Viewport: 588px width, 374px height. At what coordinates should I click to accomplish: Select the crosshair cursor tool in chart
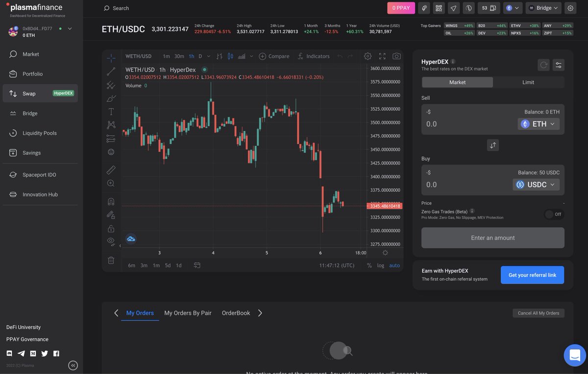click(x=111, y=58)
